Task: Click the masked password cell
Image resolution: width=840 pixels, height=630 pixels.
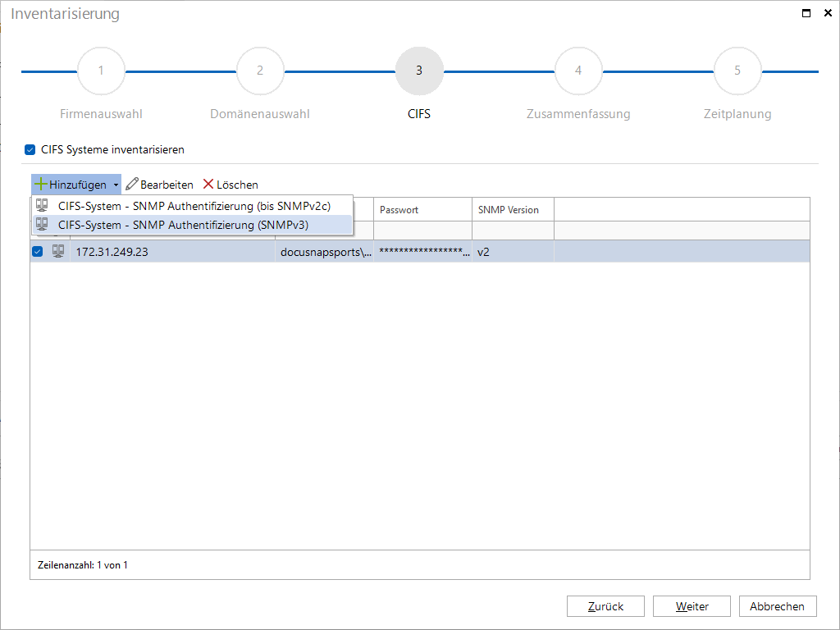Action: (x=422, y=252)
